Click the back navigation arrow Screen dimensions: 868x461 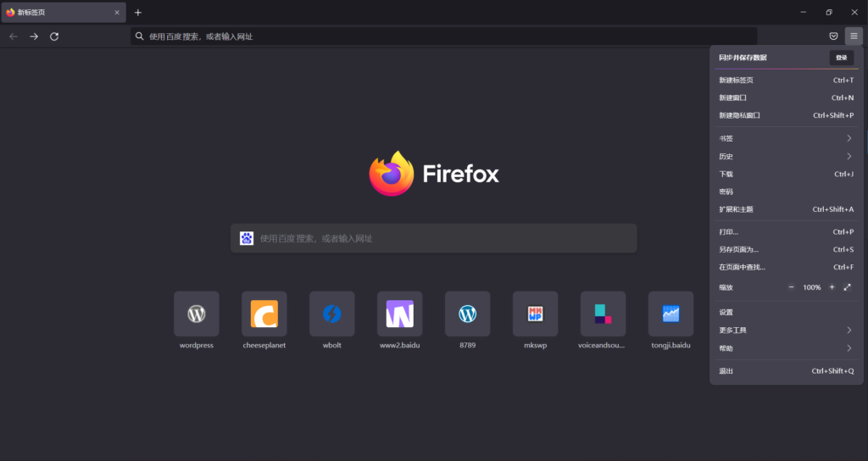(14, 36)
